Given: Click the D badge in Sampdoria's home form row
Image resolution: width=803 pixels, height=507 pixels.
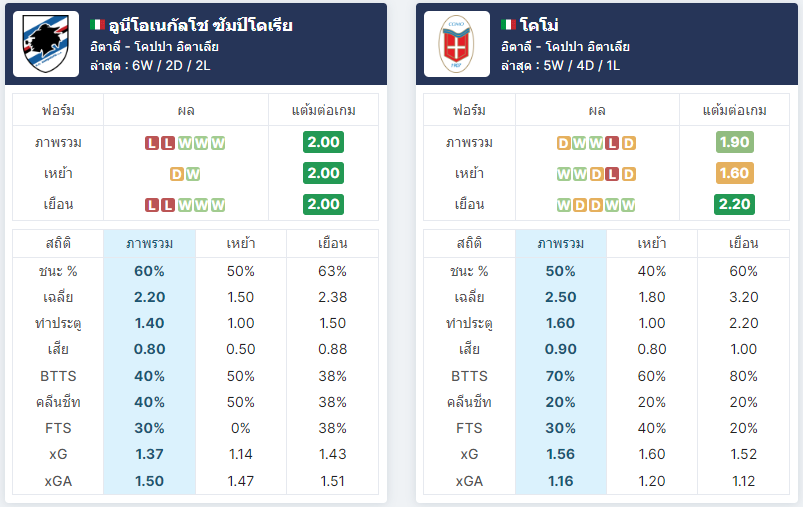Looking at the screenshot, I should (177, 174).
